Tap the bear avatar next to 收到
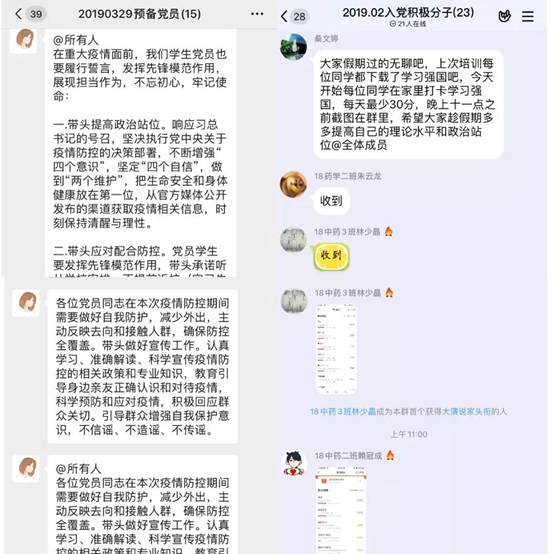The width and height of the screenshot is (554, 554). [x=293, y=184]
